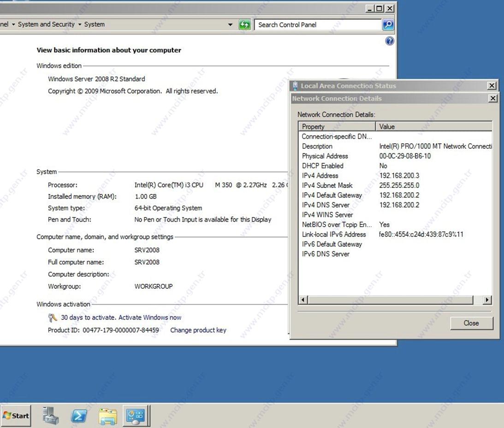Close the Network Connection Details dialog with X
The width and height of the screenshot is (504, 428).
click(493, 98)
